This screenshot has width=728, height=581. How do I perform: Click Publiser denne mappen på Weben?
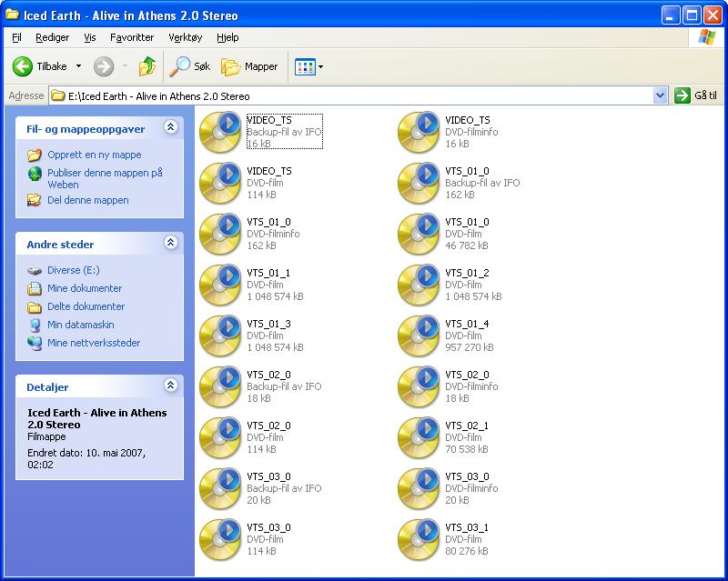tap(105, 178)
